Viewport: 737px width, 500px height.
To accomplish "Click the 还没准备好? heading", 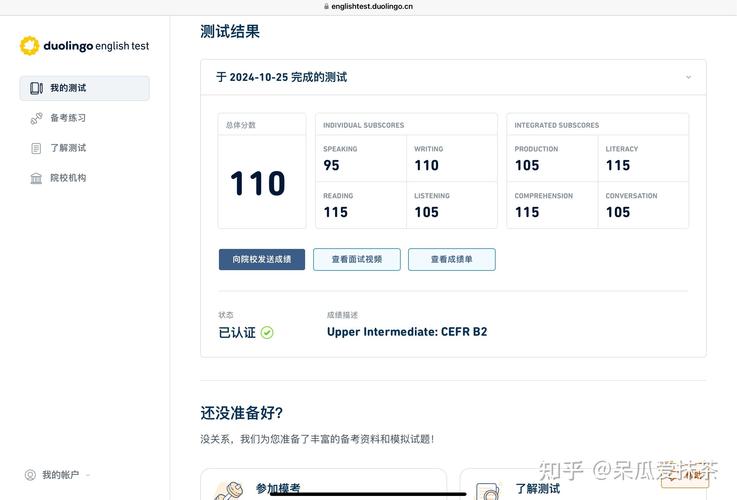I will pos(242,413).
